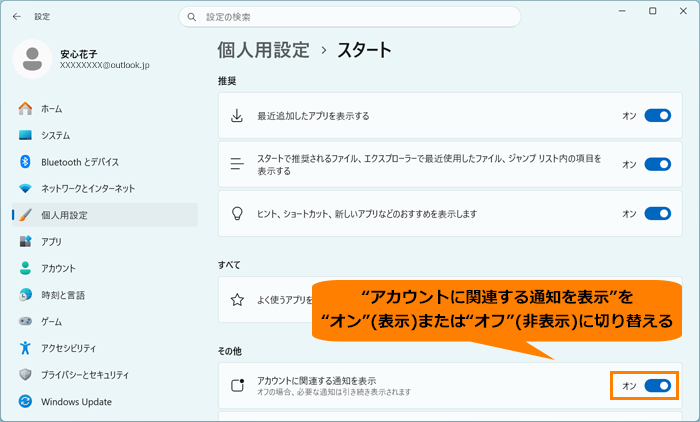Click the アクセシビリティ figure icon
This screenshot has height=422, width=700.
coord(25,347)
